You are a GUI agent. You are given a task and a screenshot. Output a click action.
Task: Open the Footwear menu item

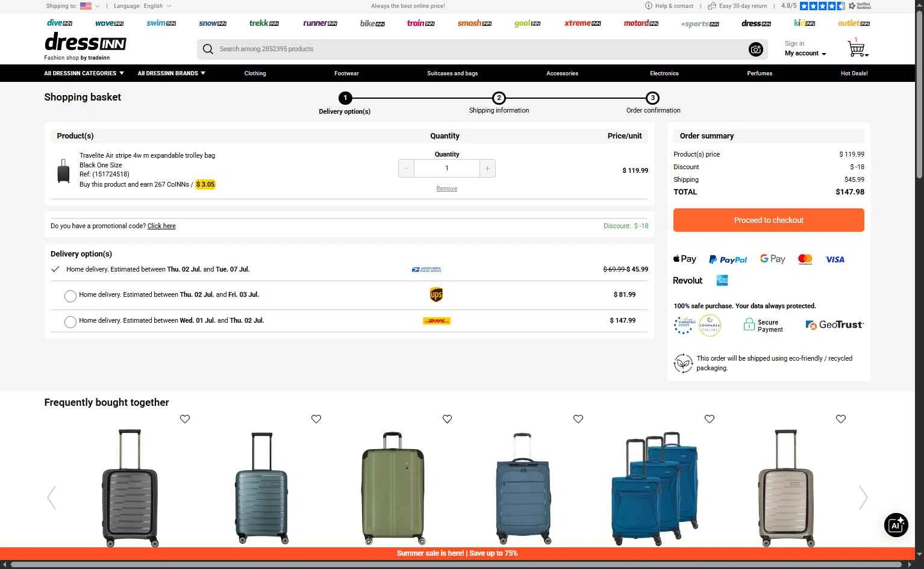346,73
